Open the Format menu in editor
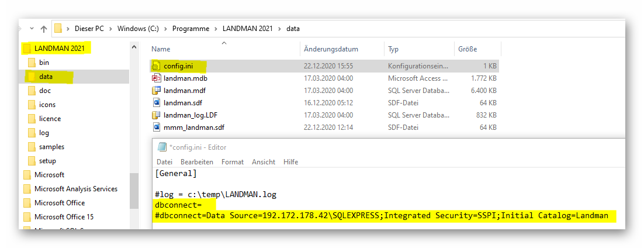 coord(232,161)
